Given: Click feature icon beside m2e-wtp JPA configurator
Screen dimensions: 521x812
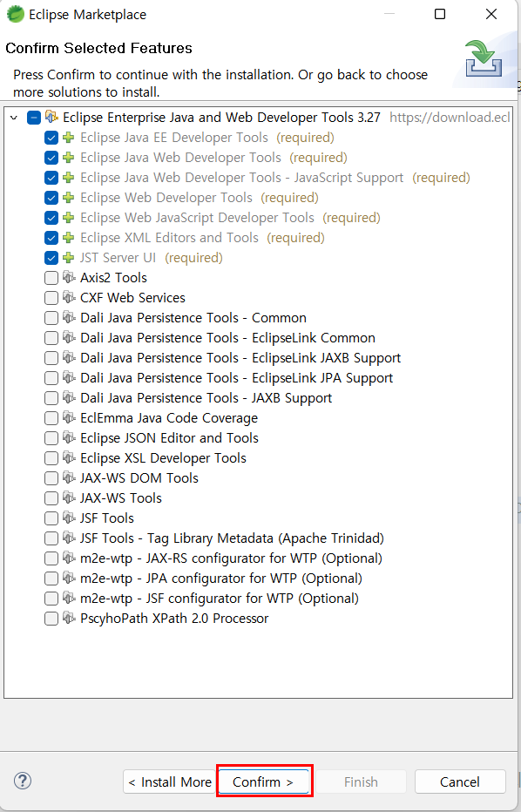Looking at the screenshot, I should point(69,578).
